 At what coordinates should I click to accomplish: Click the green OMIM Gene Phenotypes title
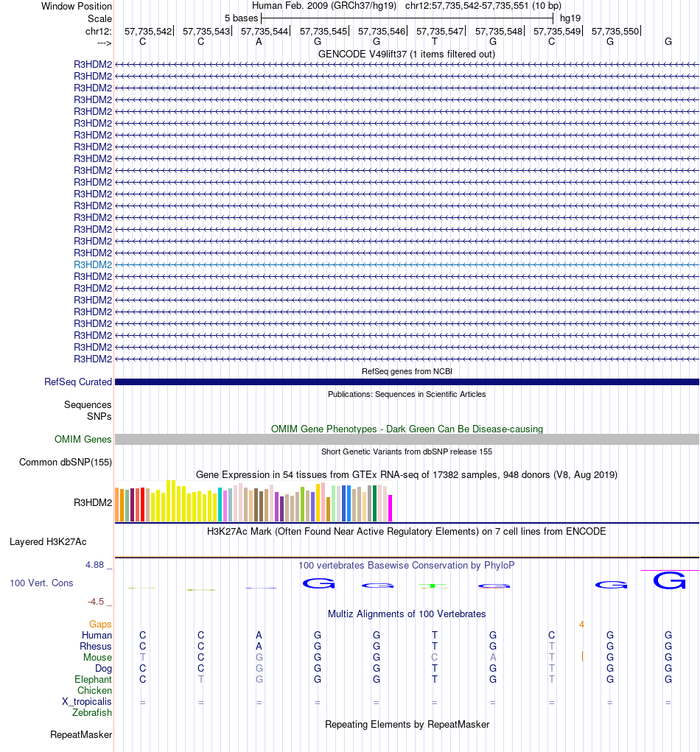point(407,429)
